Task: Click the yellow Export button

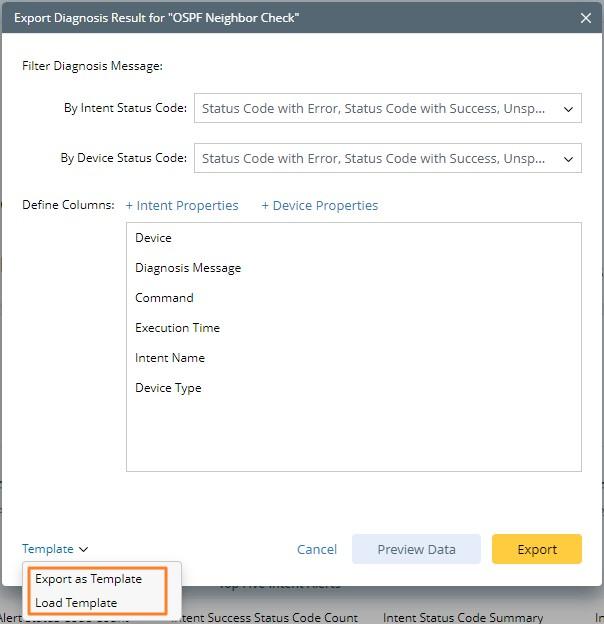Action: (537, 549)
